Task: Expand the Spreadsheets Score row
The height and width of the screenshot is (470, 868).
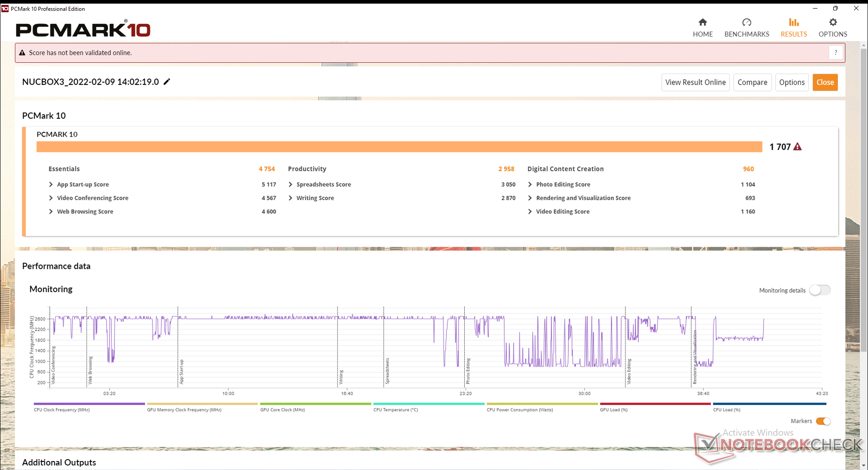Action: (x=291, y=184)
